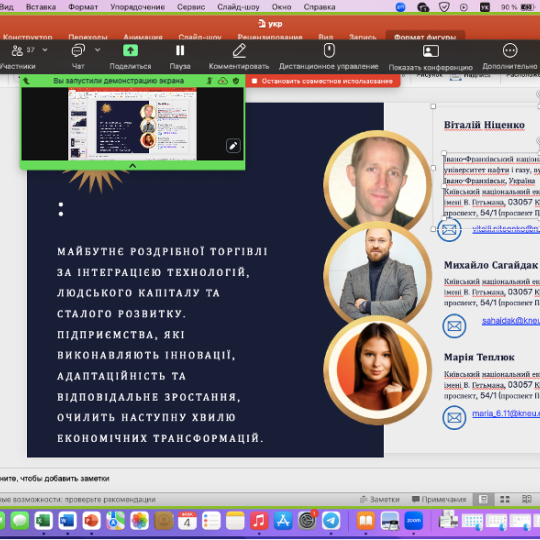The image size is (540, 540).
Task: Open the Zoom Участники participants panel
Action: tap(17, 56)
